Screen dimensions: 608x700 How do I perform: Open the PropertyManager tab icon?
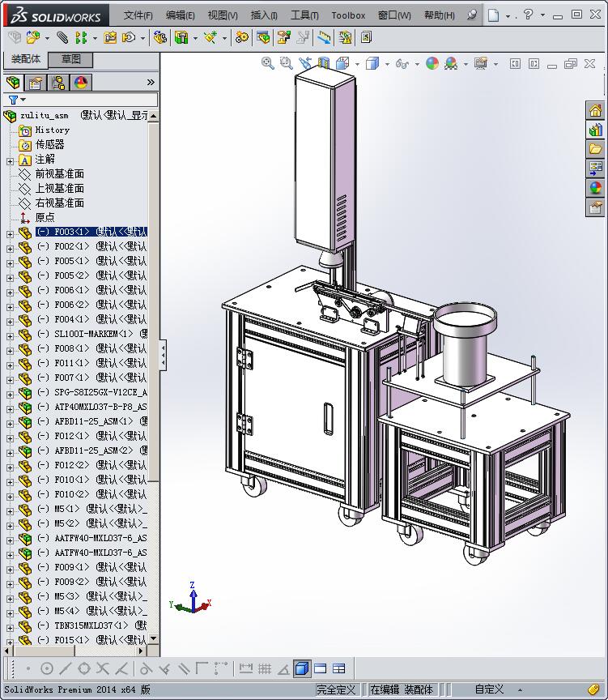(36, 83)
